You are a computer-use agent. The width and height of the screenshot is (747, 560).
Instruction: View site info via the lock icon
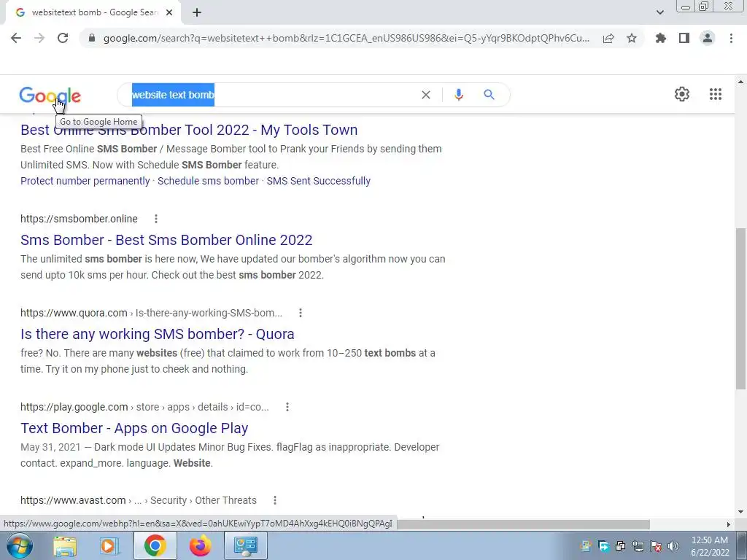pyautogui.click(x=92, y=38)
